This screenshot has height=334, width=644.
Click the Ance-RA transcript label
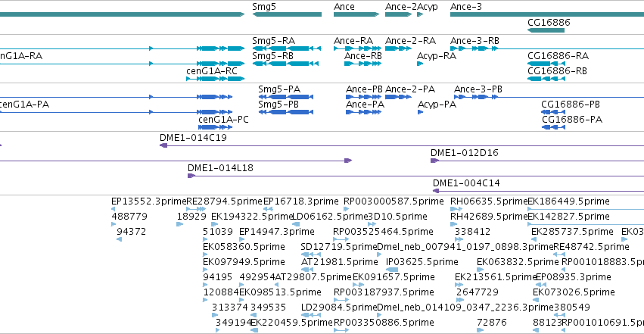(x=353, y=41)
